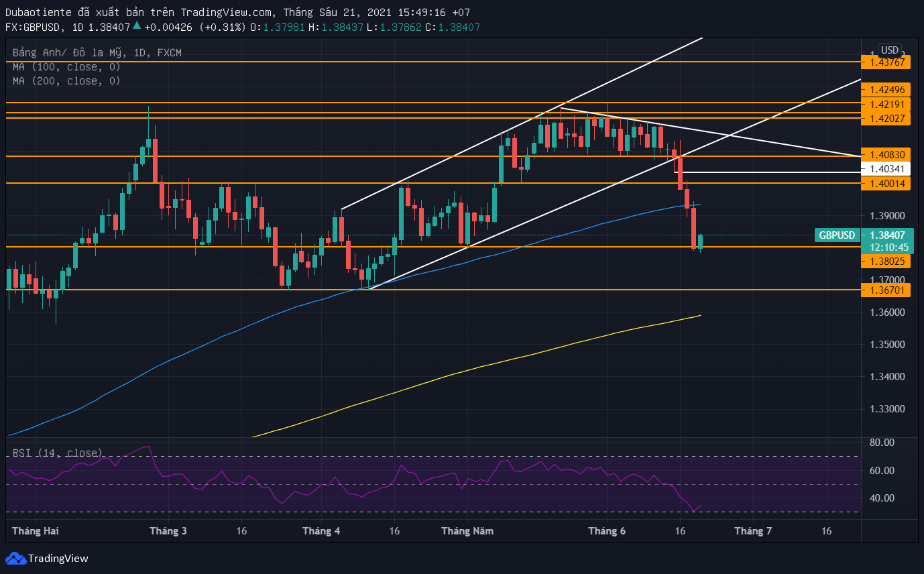The image size is (924, 574).
Task: Select the 1.38025 price level label
Action: (x=886, y=262)
